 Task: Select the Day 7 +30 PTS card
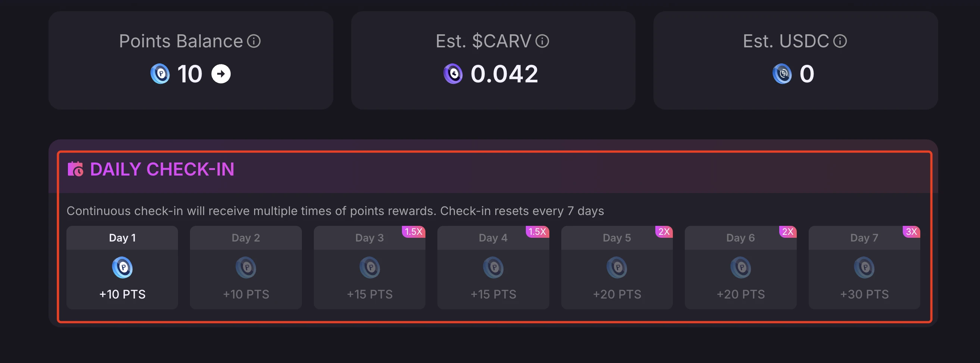[x=864, y=268]
